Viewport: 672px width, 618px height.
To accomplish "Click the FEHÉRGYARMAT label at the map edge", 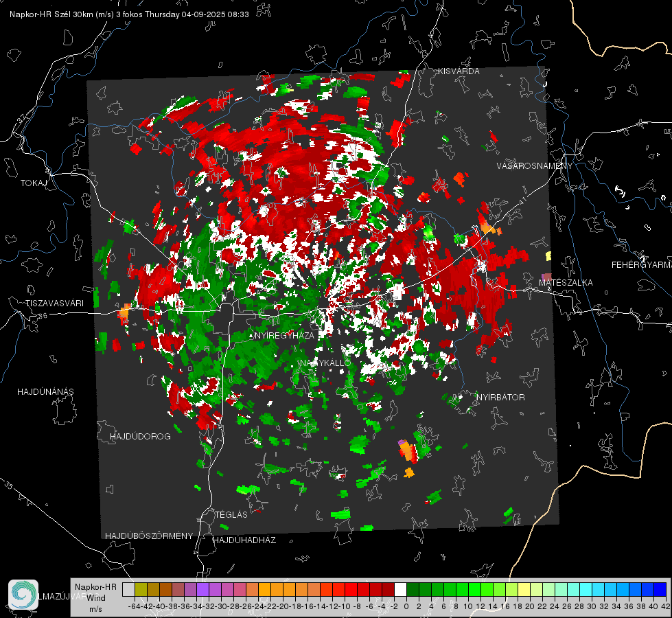I will click(642, 265).
